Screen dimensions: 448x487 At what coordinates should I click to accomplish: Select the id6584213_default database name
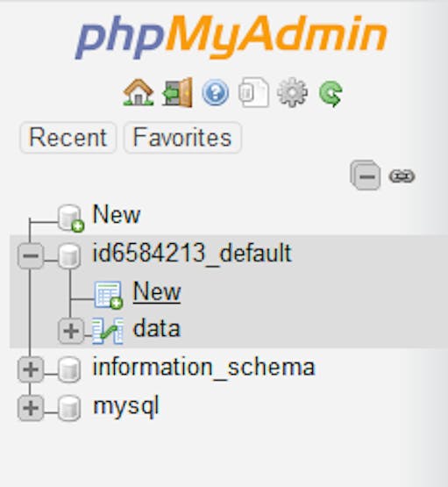192,253
